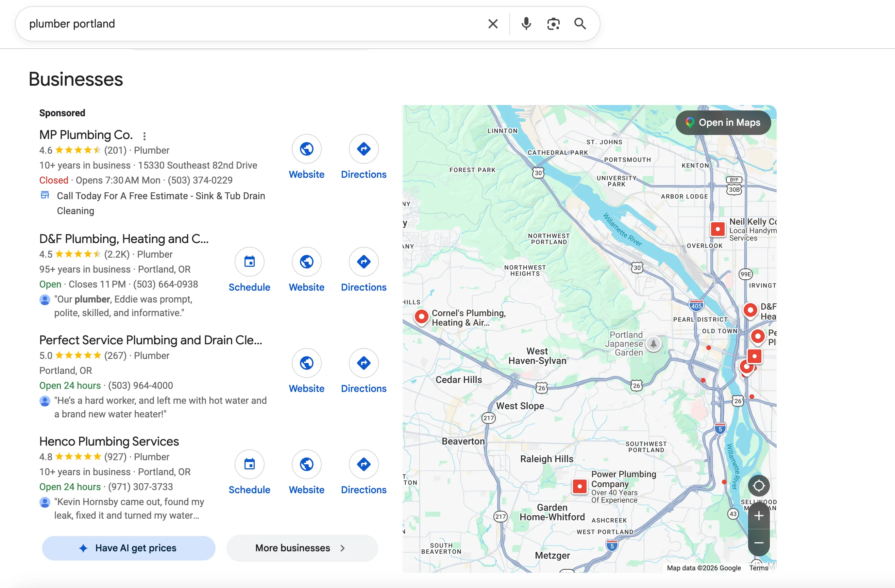Screen dimensions: 895x588
Task: Start voice search with the microphone icon
Action: [526, 24]
